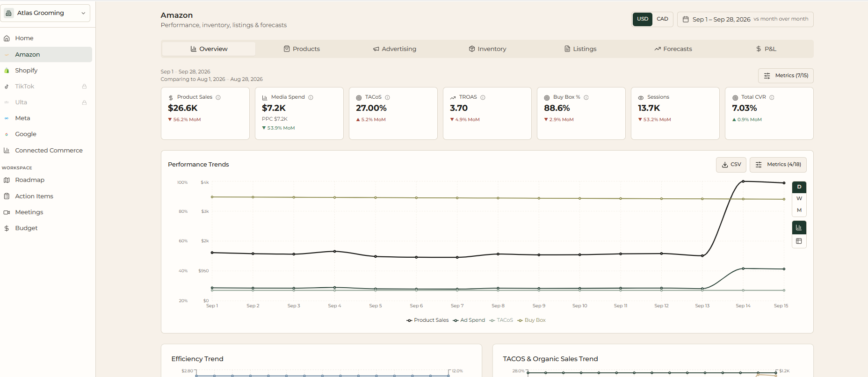Image resolution: width=868 pixels, height=377 pixels.
Task: Open the Metrics (7/15) selector
Action: click(x=786, y=76)
